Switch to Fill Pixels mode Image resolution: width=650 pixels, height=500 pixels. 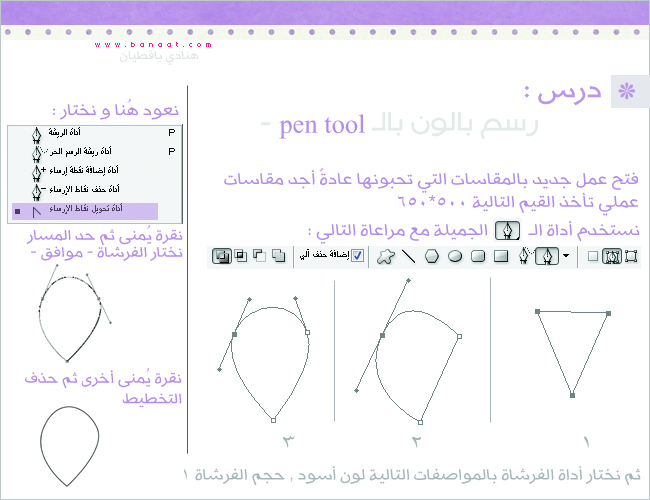click(593, 256)
